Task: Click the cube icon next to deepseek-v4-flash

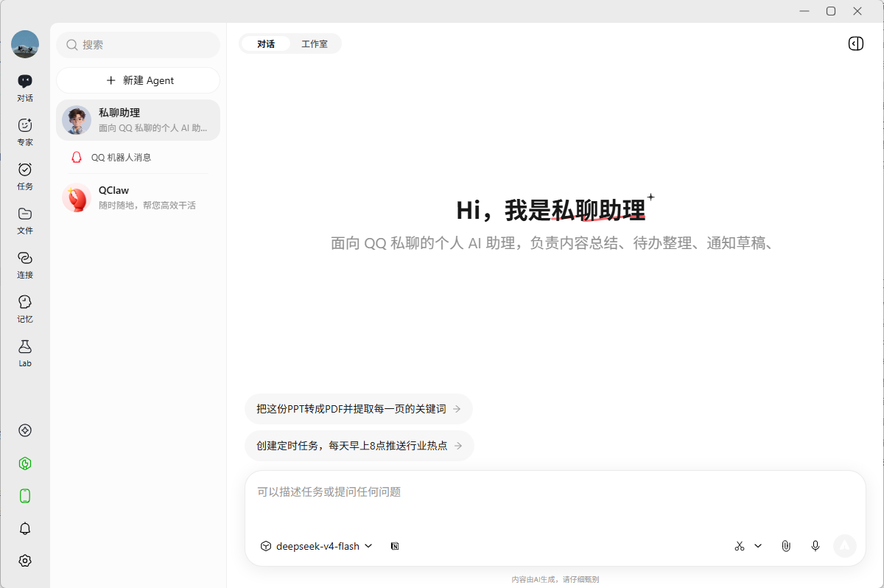Action: (266, 546)
